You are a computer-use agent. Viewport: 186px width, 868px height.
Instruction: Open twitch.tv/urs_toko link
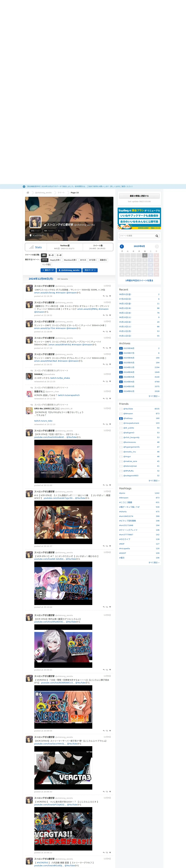43,421
